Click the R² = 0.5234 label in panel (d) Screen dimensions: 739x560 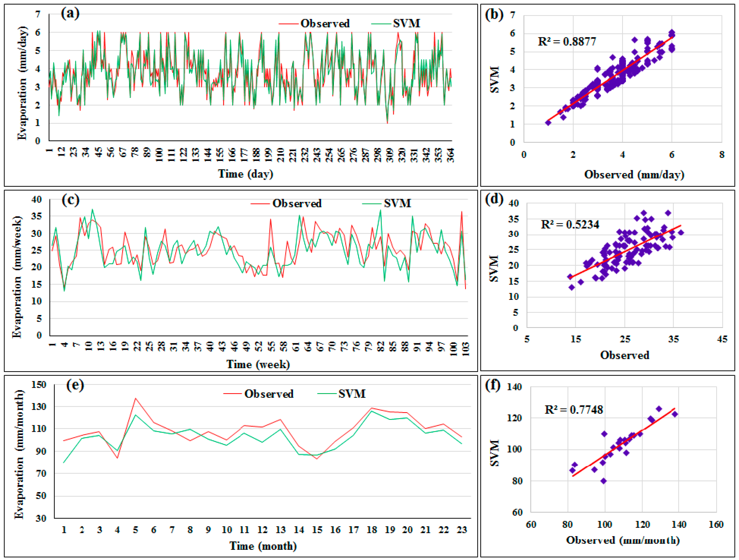[570, 224]
